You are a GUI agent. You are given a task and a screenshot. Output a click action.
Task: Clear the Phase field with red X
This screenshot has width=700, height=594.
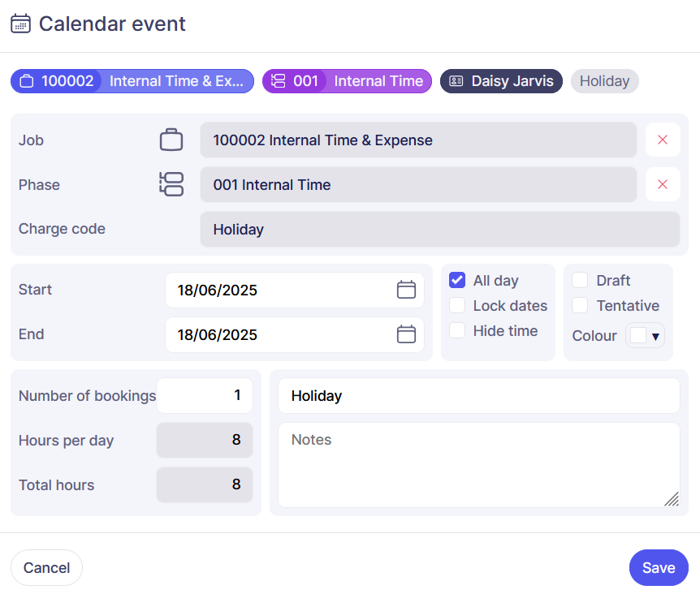click(x=663, y=184)
